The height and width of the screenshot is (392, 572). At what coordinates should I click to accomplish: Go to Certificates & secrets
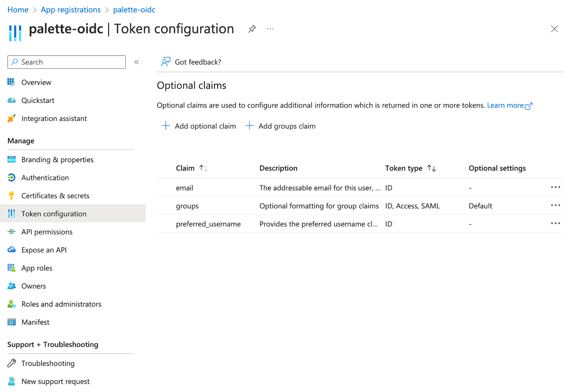tap(55, 196)
